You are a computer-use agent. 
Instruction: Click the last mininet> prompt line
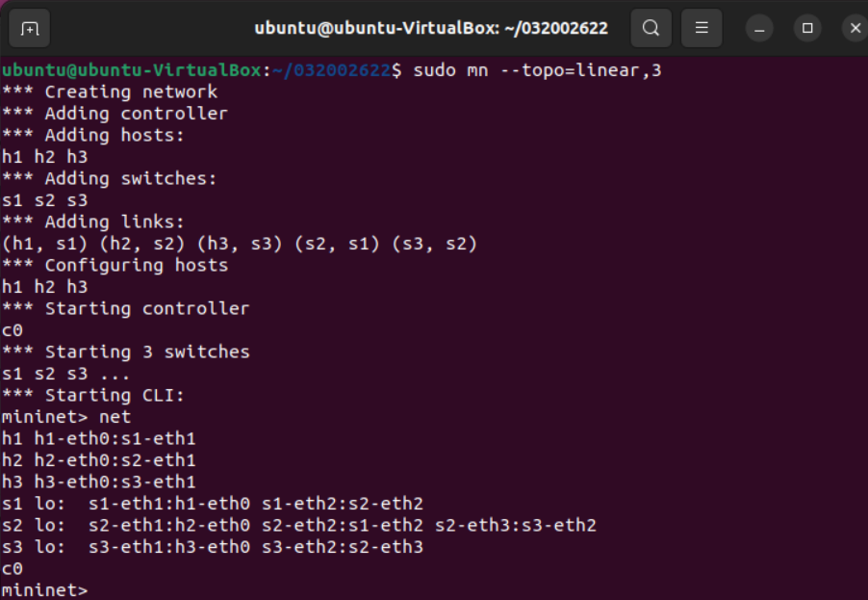tap(45, 590)
